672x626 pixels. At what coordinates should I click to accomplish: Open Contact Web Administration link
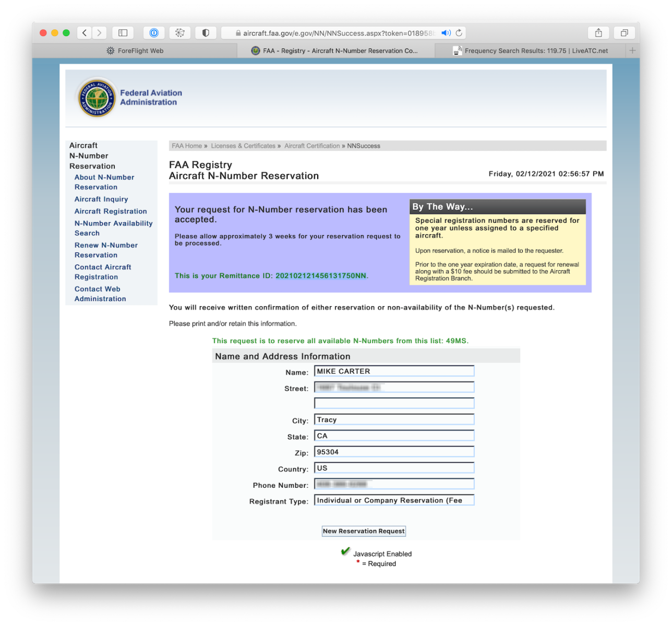[x=100, y=294]
